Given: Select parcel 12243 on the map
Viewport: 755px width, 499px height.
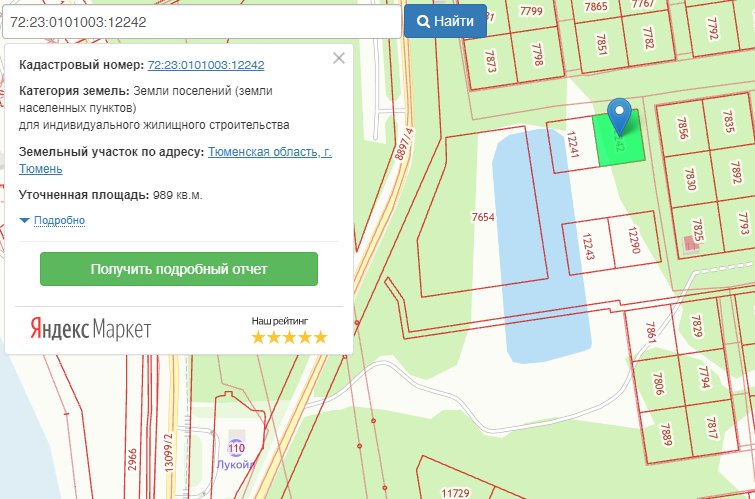Looking at the screenshot, I should tap(588, 244).
